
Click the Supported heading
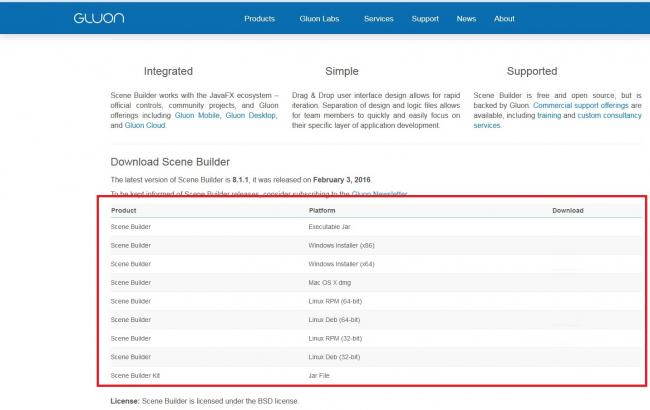pyautogui.click(x=532, y=71)
